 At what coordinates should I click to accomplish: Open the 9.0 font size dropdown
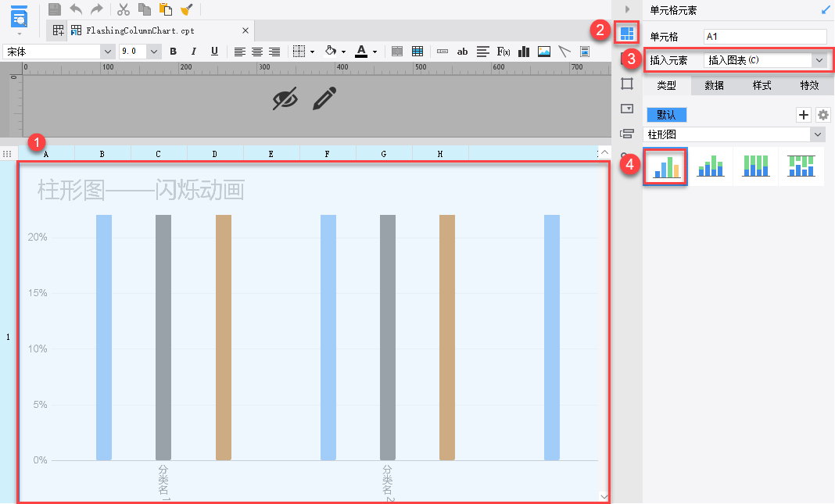click(x=154, y=52)
